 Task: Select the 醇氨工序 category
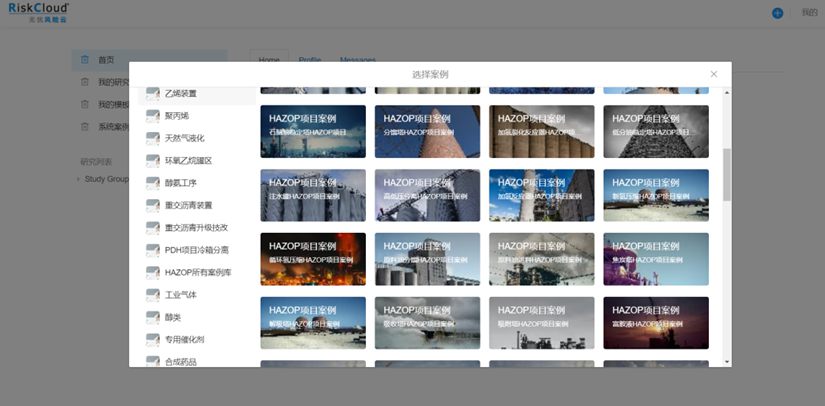point(181,183)
